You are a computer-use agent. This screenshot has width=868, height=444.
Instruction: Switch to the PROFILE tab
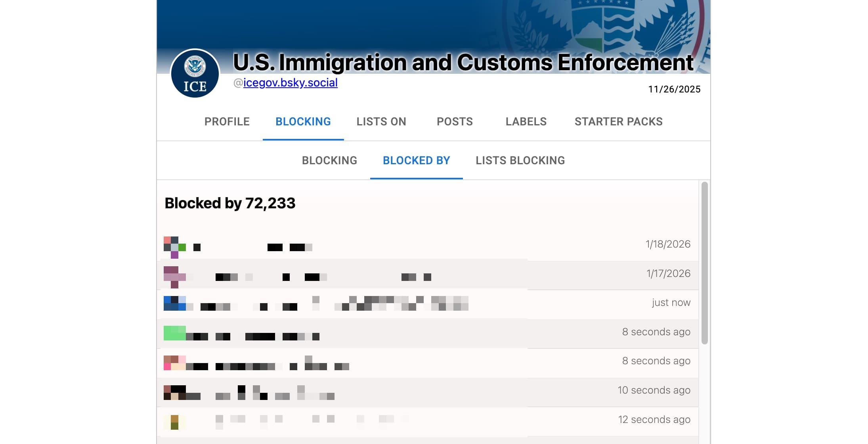(x=227, y=121)
